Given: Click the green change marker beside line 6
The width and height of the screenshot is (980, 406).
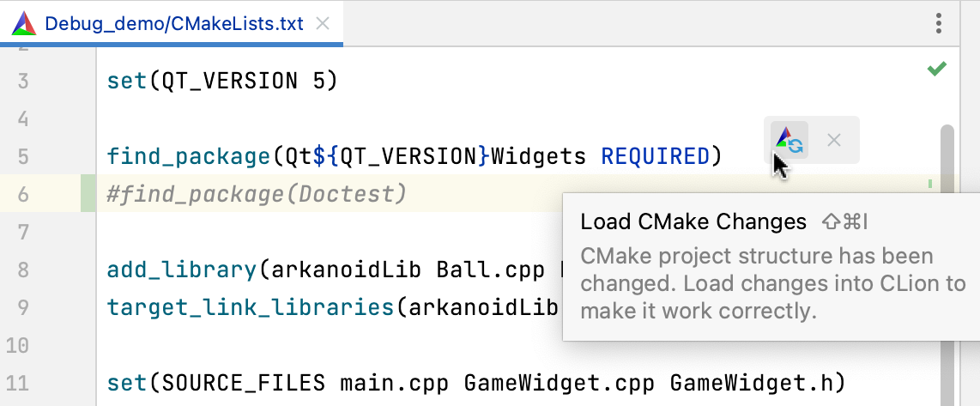Looking at the screenshot, I should click(x=88, y=194).
